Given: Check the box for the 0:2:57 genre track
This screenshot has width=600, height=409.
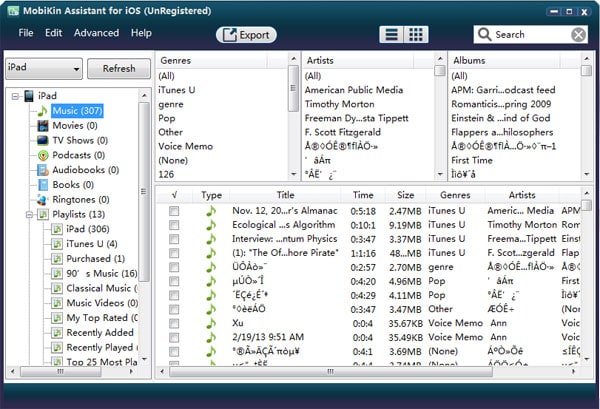Looking at the screenshot, I should tap(174, 267).
